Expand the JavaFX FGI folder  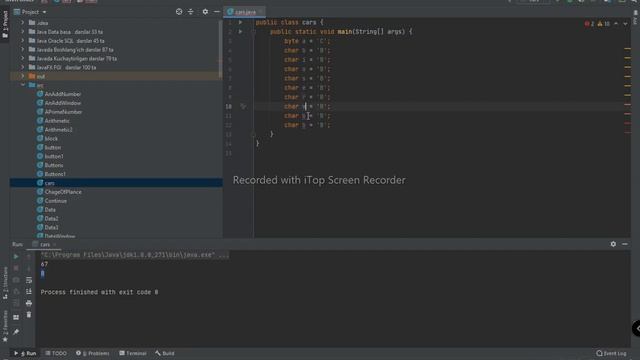22,67
